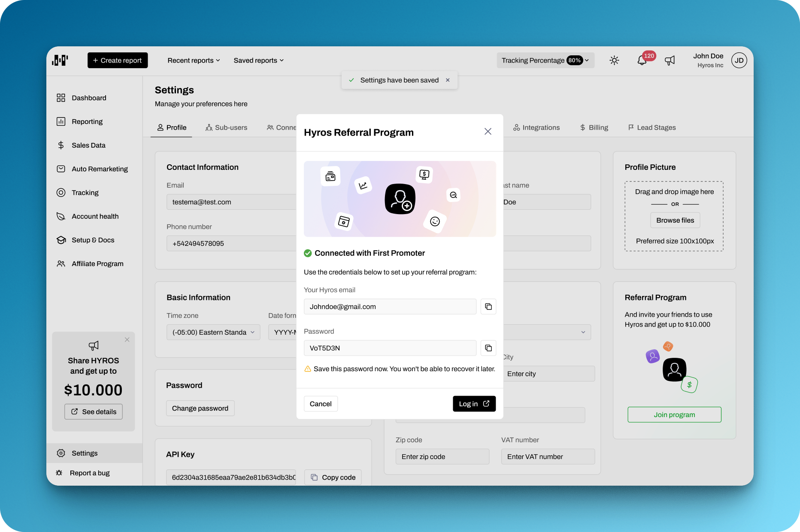Open Account health in sidebar
Screen dimensions: 800x532
pos(94,216)
